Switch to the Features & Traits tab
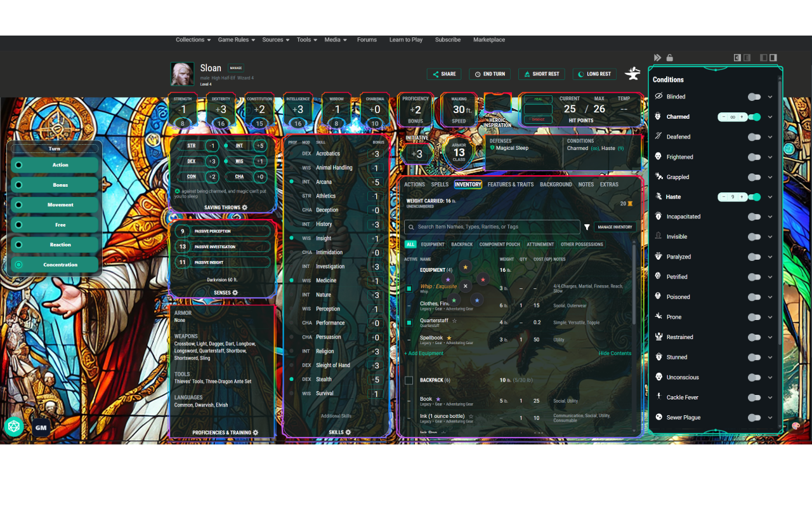This screenshot has width=812, height=508. (511, 184)
